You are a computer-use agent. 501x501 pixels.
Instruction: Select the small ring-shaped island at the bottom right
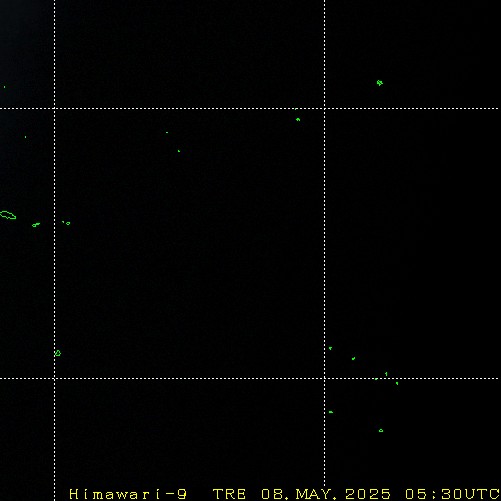pyautogui.click(x=381, y=431)
